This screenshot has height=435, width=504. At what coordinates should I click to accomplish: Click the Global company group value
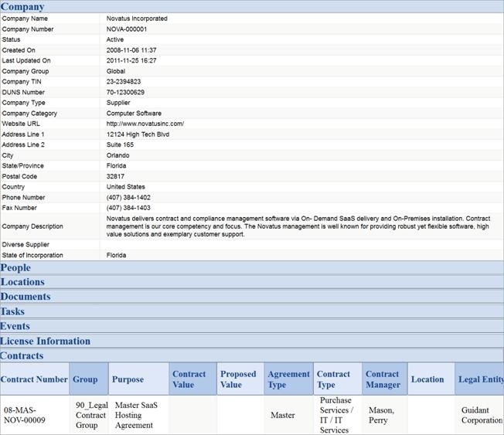point(116,71)
